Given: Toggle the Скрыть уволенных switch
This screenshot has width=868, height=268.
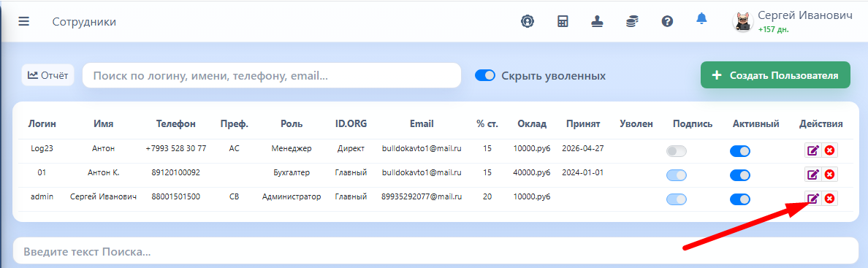Looking at the screenshot, I should pyautogui.click(x=485, y=75).
